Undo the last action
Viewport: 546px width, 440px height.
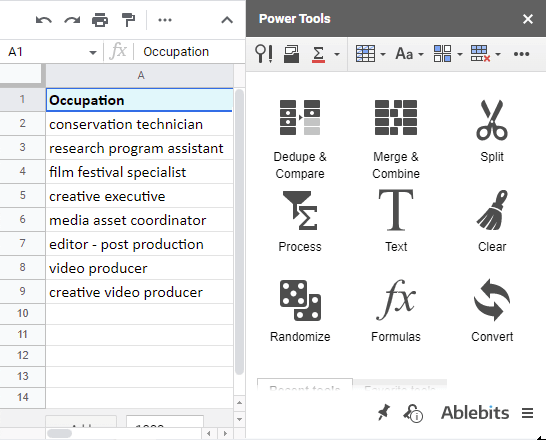coord(44,20)
